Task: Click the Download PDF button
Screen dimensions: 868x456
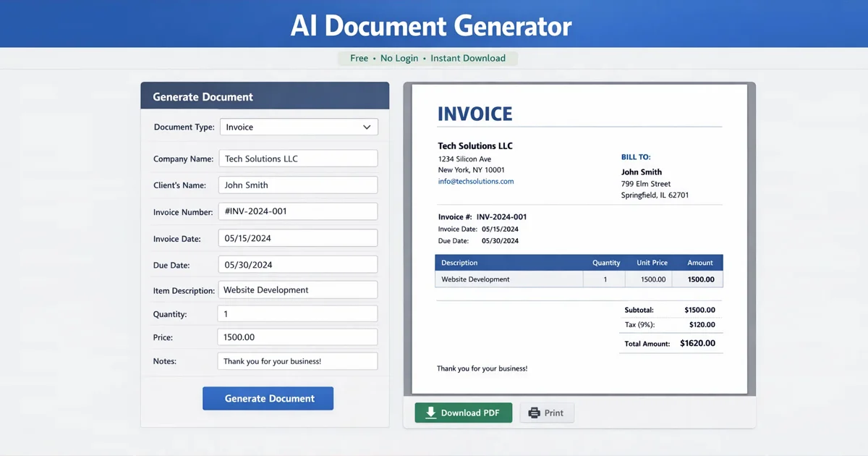Action: [463, 413]
